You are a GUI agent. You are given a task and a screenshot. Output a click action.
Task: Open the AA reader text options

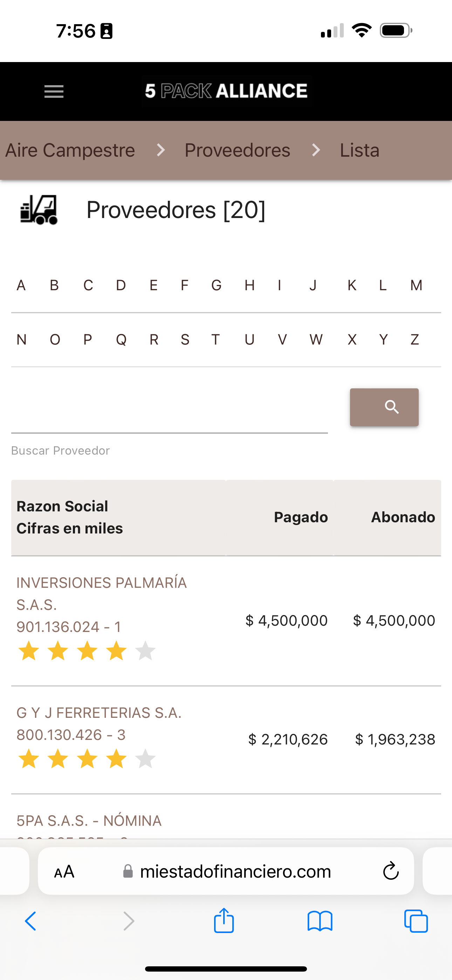point(64,871)
